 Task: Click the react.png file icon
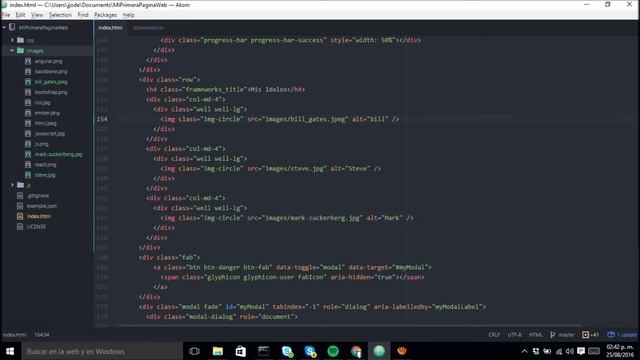[28, 164]
